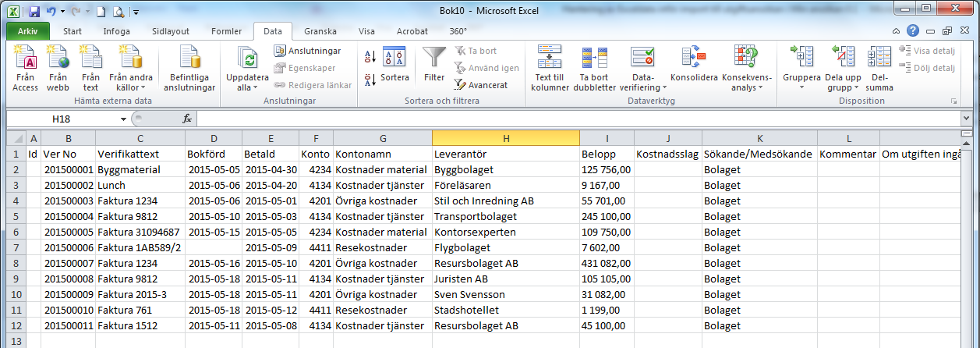Viewport: 980px width, 348px height.
Task: Sort descending Z to A
Action: click(370, 78)
